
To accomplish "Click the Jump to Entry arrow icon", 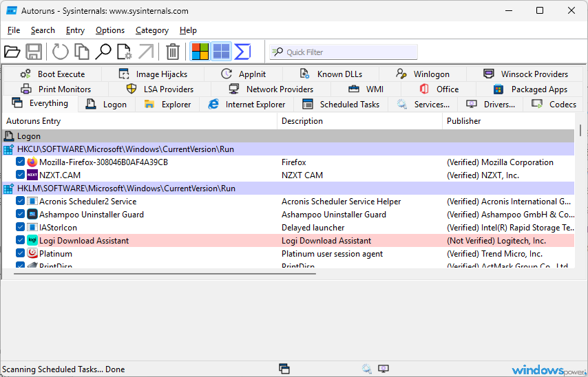I will click(x=146, y=52).
